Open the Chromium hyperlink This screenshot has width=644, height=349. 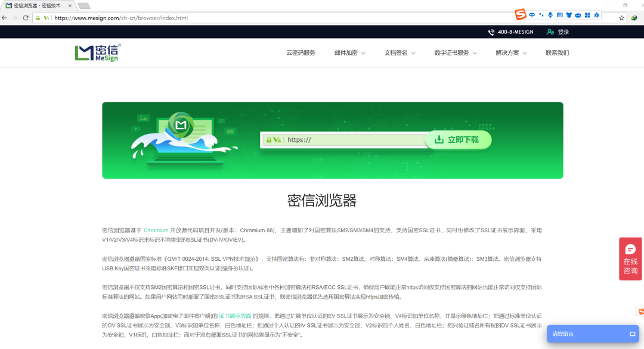point(156,230)
